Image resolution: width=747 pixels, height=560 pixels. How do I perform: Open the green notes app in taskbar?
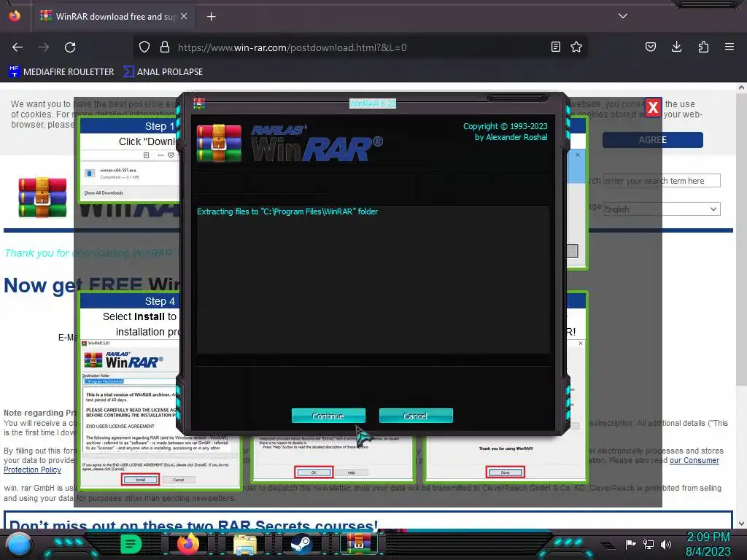pyautogui.click(x=131, y=544)
